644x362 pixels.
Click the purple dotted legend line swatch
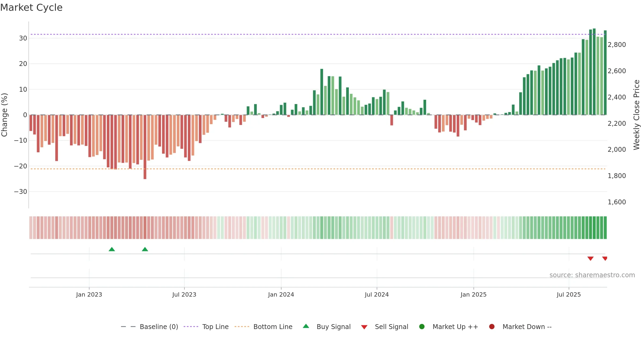(x=191, y=327)
